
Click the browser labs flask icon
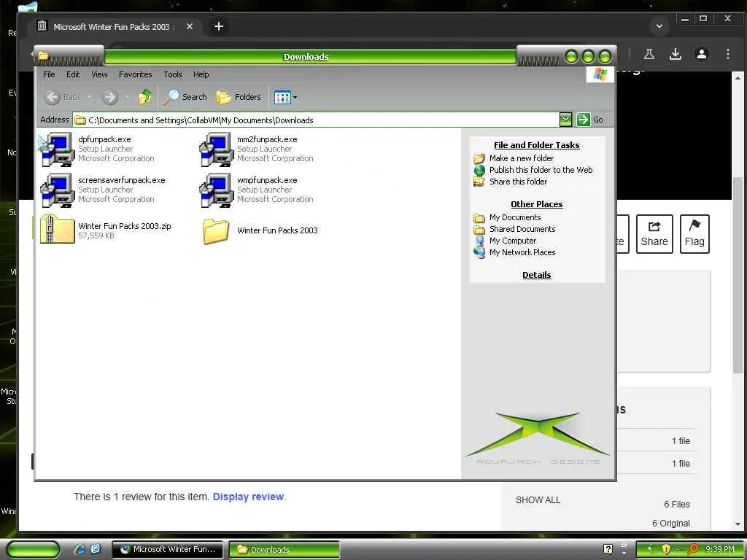coord(649,54)
